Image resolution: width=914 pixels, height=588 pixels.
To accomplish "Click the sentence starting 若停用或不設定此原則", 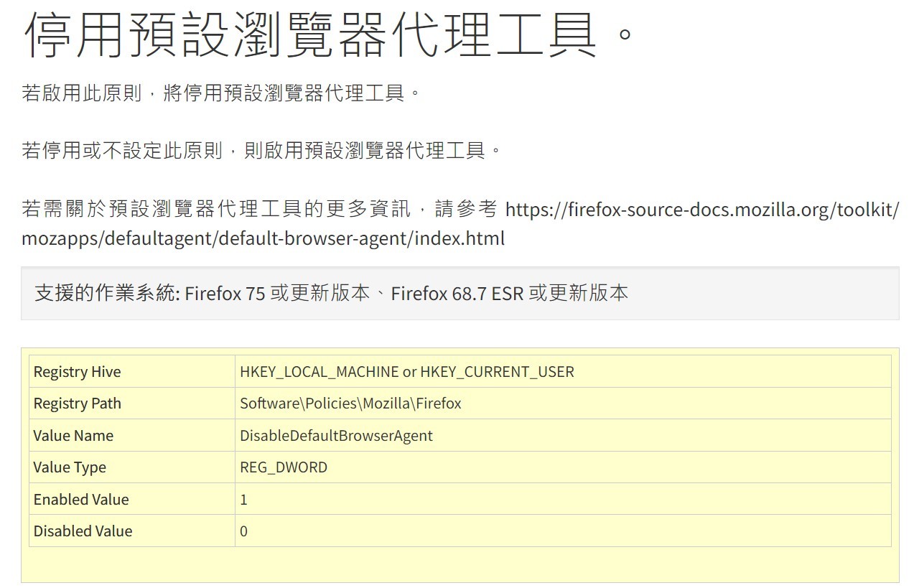I will click(x=262, y=151).
